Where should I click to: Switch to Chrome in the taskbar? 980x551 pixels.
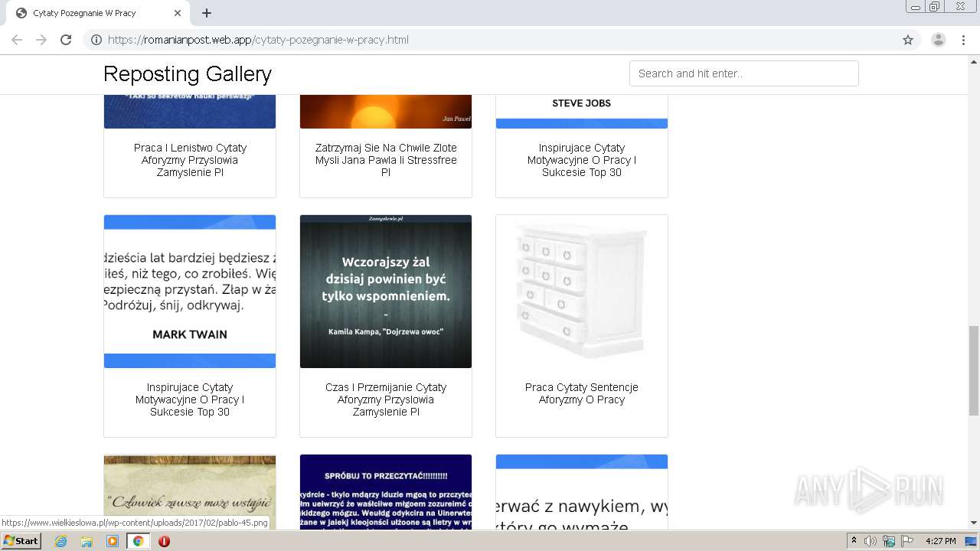(138, 541)
